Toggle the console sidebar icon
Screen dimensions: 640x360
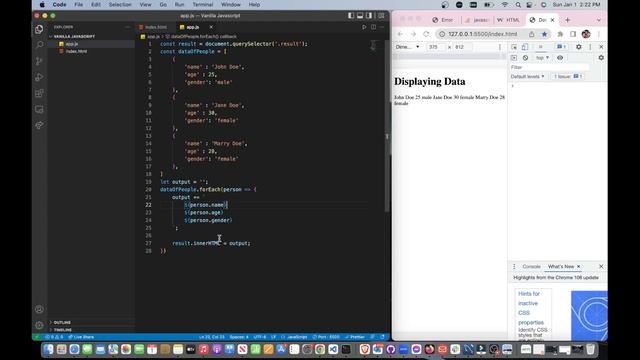pyautogui.click(x=514, y=58)
